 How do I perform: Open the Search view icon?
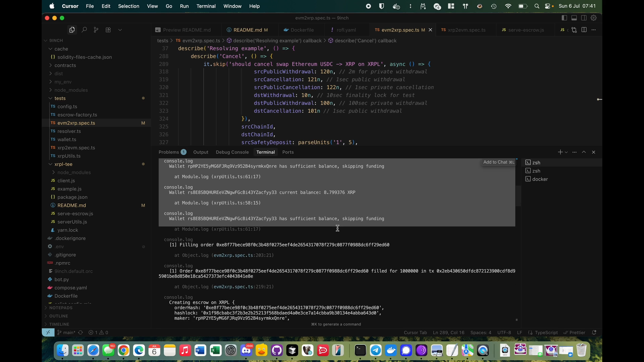click(x=84, y=30)
